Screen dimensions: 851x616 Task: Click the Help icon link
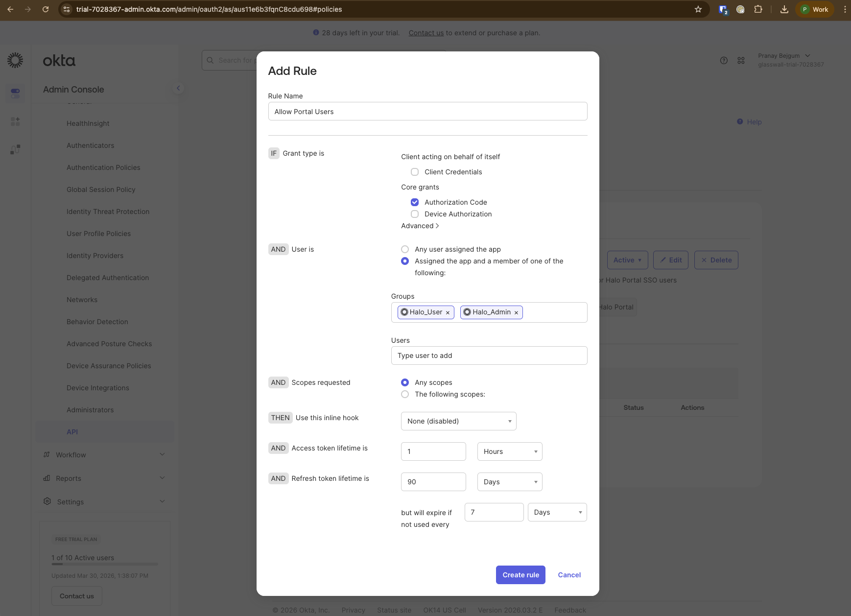(740, 121)
